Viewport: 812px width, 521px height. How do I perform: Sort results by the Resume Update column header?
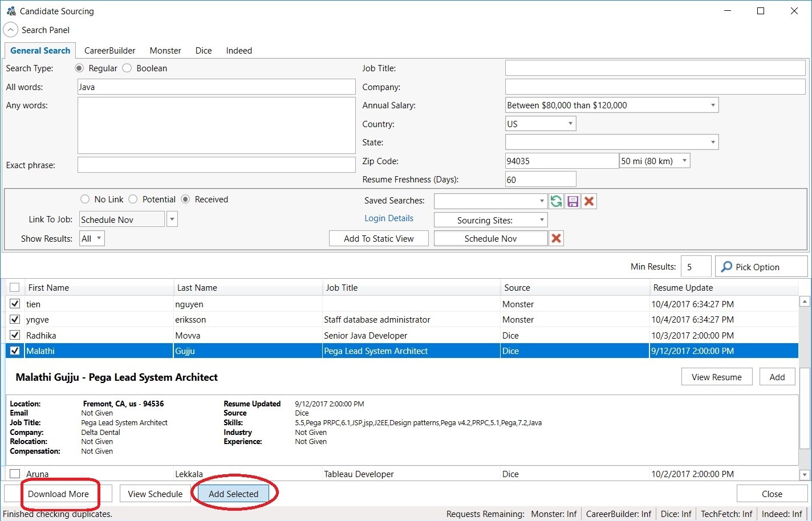724,287
